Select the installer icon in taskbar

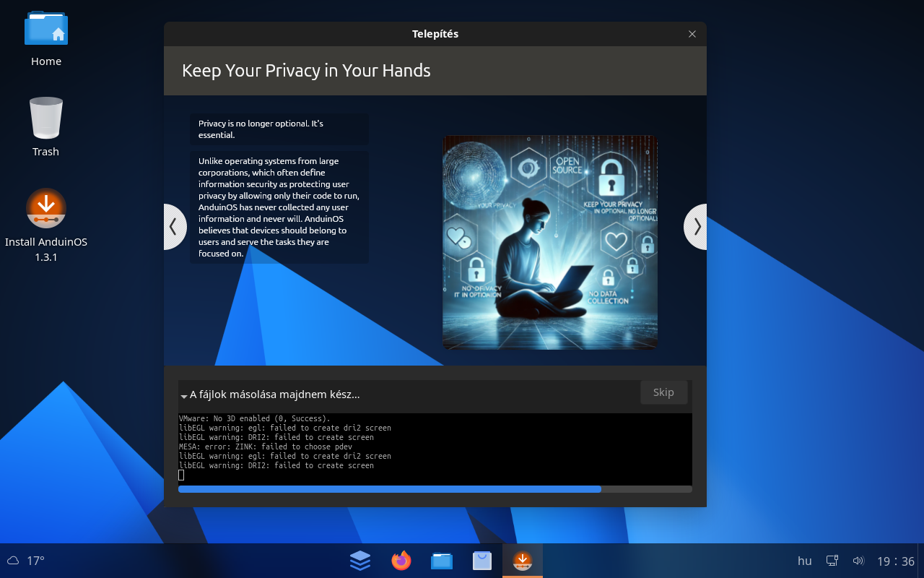click(522, 560)
